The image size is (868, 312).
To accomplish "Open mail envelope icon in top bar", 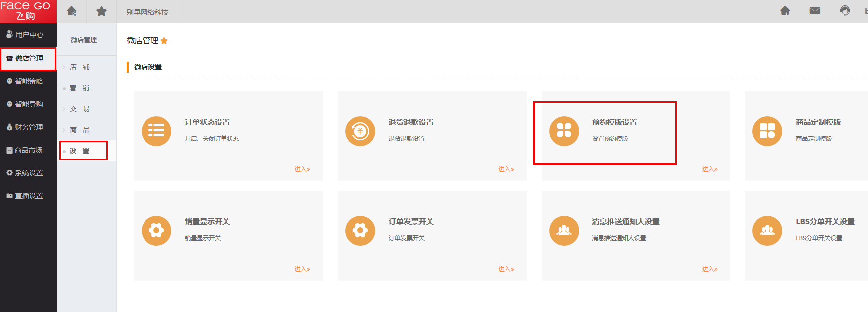I will click(x=815, y=11).
